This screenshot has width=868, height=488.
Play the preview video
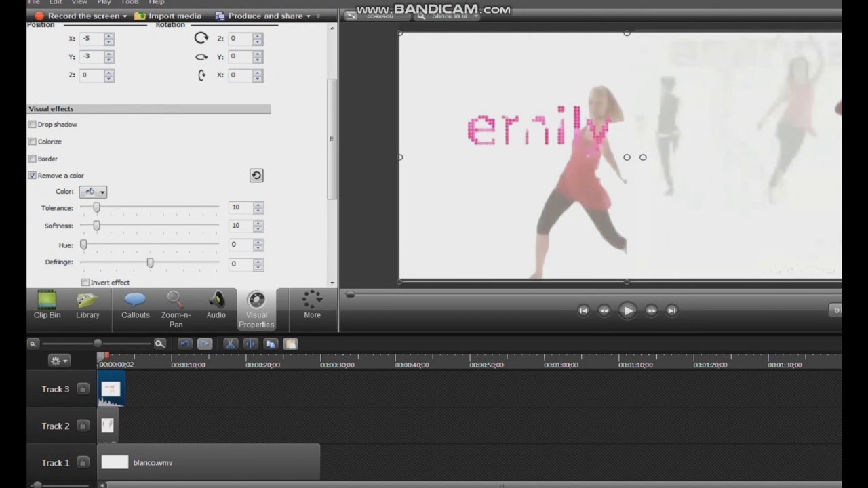click(x=627, y=310)
